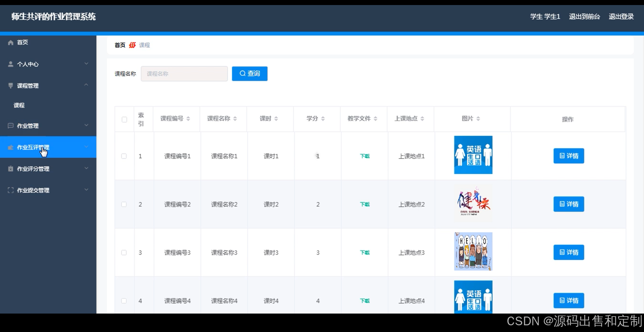Expand the 作业提交管理 menu chevron
The width and height of the screenshot is (644, 332).
86,189
